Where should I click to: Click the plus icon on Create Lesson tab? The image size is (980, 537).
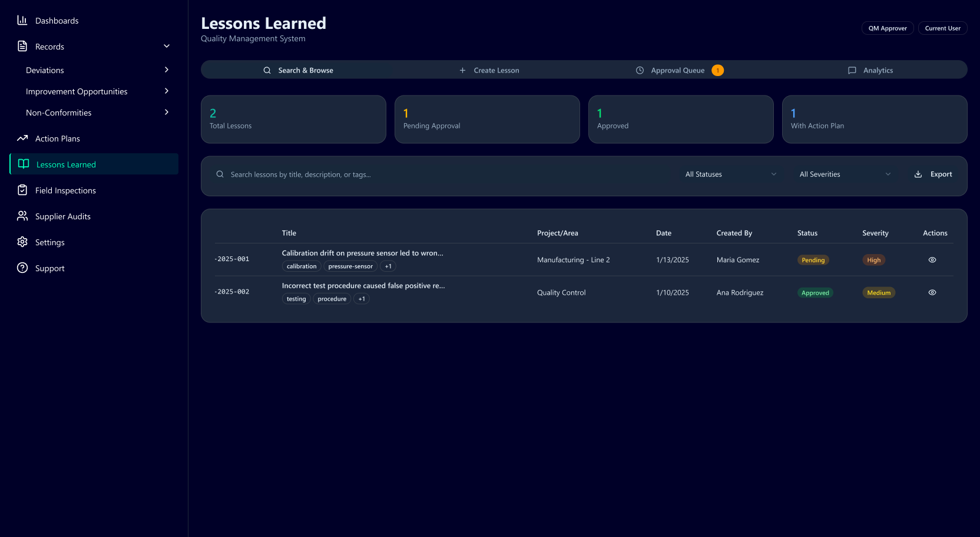(x=462, y=70)
